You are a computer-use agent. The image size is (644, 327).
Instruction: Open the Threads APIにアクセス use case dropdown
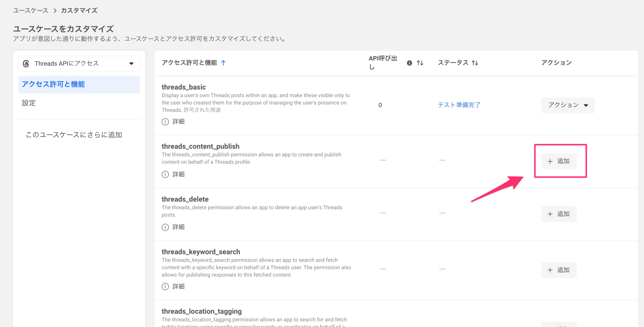coord(79,63)
